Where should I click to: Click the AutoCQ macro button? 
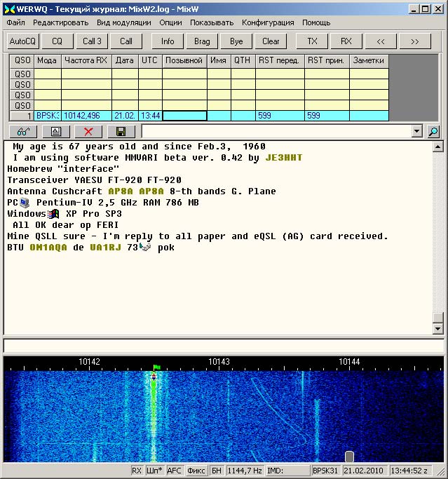23,41
